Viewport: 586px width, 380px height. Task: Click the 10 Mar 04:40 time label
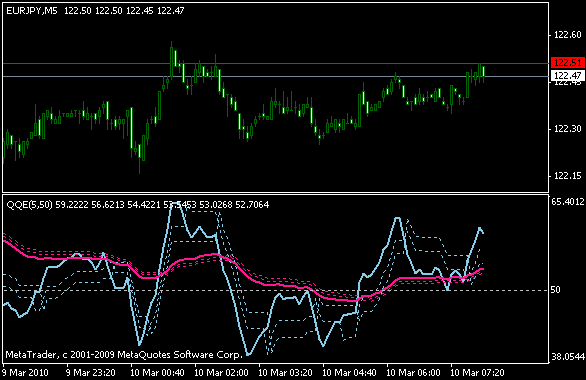click(349, 373)
